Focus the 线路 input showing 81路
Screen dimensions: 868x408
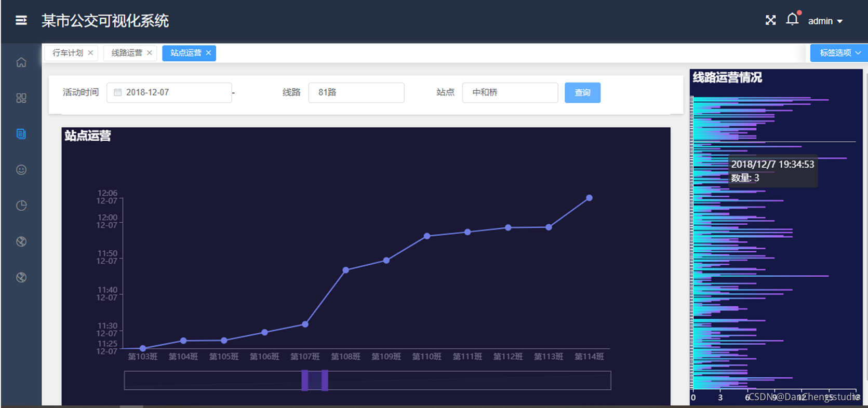(x=356, y=92)
